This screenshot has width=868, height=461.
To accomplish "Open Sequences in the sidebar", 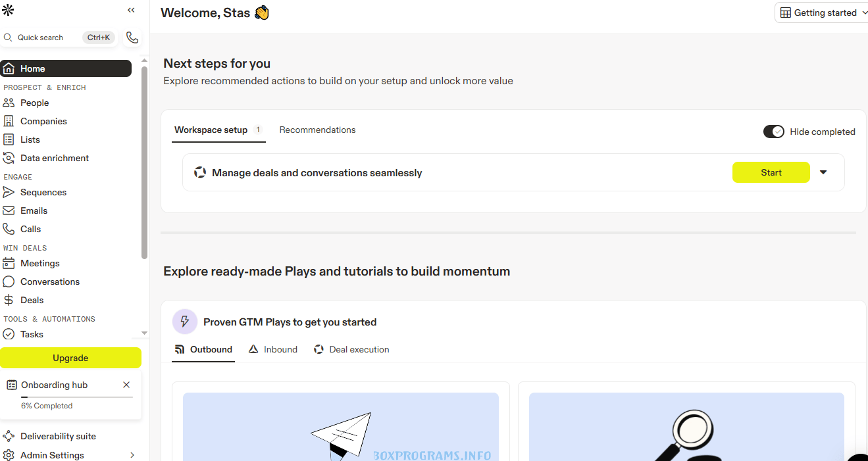I will 43,192.
